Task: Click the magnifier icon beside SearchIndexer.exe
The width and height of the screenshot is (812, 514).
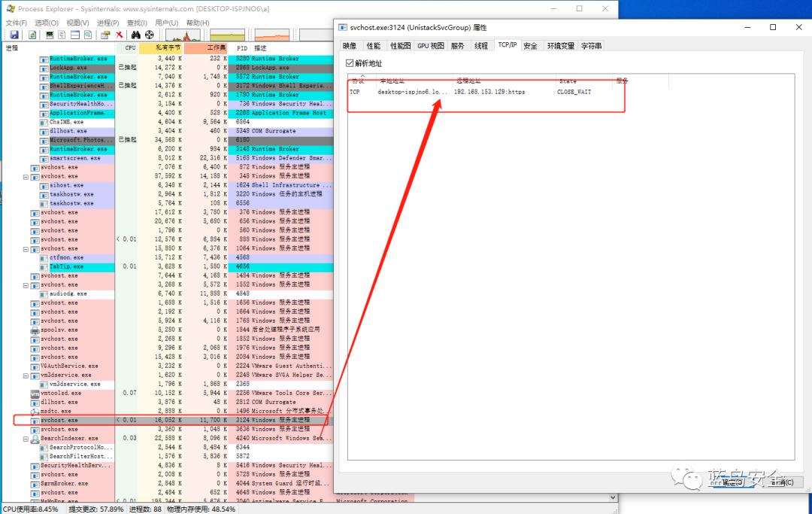Action: coord(35,439)
